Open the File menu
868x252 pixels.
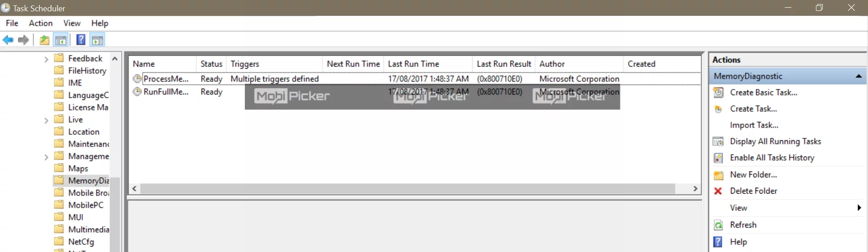point(12,23)
